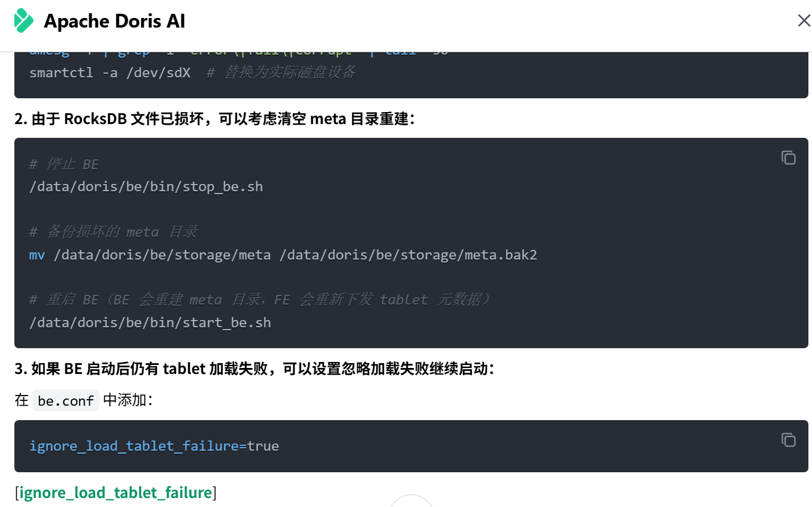Click the "ignore_load_tablet_failure=true" code line

point(154,446)
